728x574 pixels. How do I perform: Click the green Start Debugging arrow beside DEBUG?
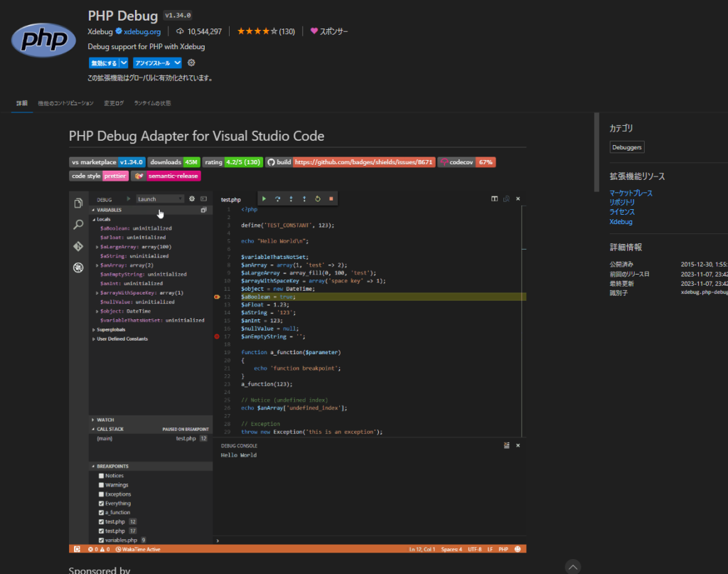(x=129, y=198)
